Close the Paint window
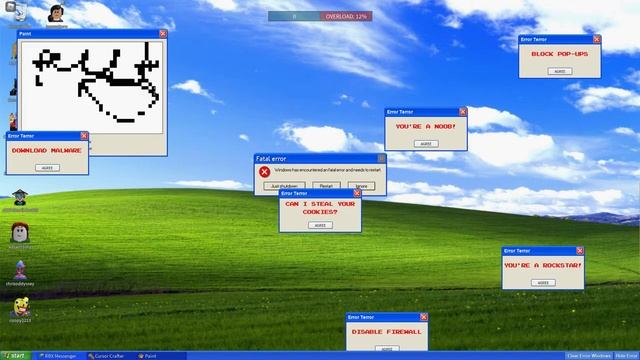The image size is (640, 360). click(x=163, y=33)
